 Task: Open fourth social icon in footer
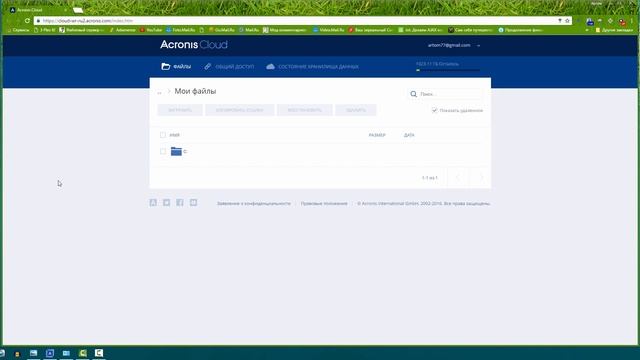pyautogui.click(x=193, y=202)
